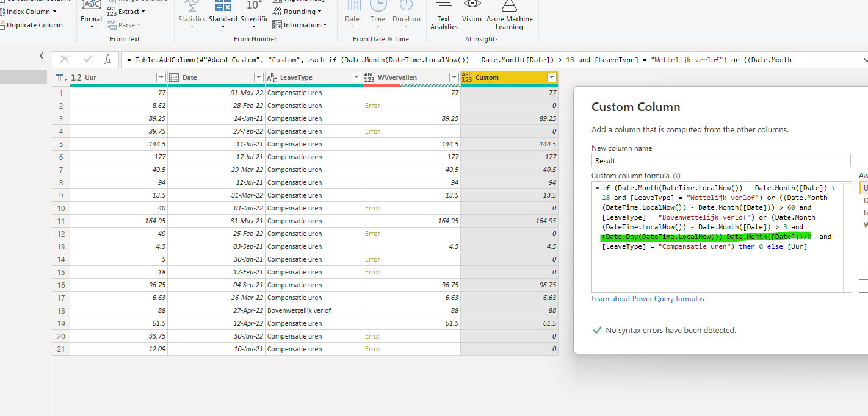Viewport: 868px width, 416px height.
Task: Click the LeaveType column ABC type icon
Action: click(272, 77)
